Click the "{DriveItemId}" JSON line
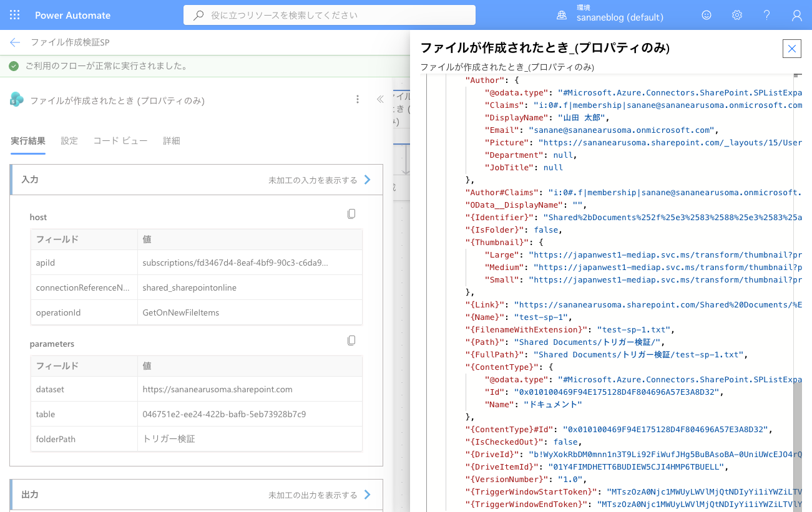 point(597,466)
